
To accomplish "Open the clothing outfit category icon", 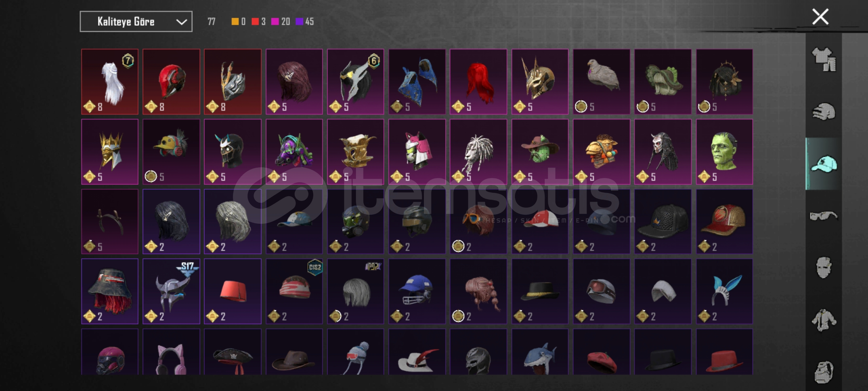I will pos(824,60).
